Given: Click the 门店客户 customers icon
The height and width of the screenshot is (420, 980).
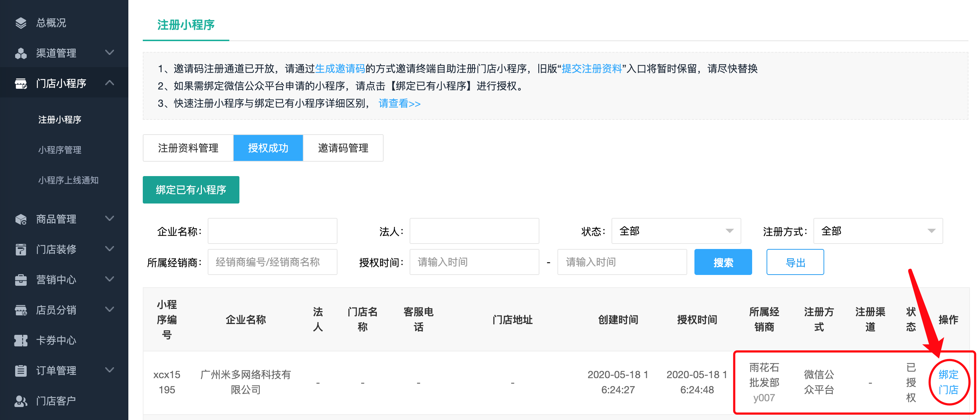Looking at the screenshot, I should pyautogui.click(x=21, y=401).
